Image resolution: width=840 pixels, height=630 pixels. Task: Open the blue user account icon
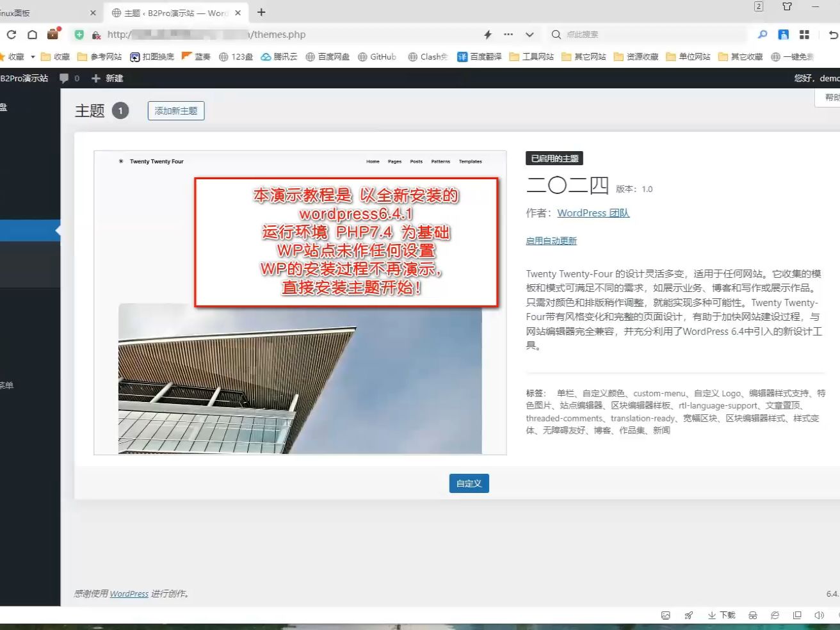(x=783, y=35)
